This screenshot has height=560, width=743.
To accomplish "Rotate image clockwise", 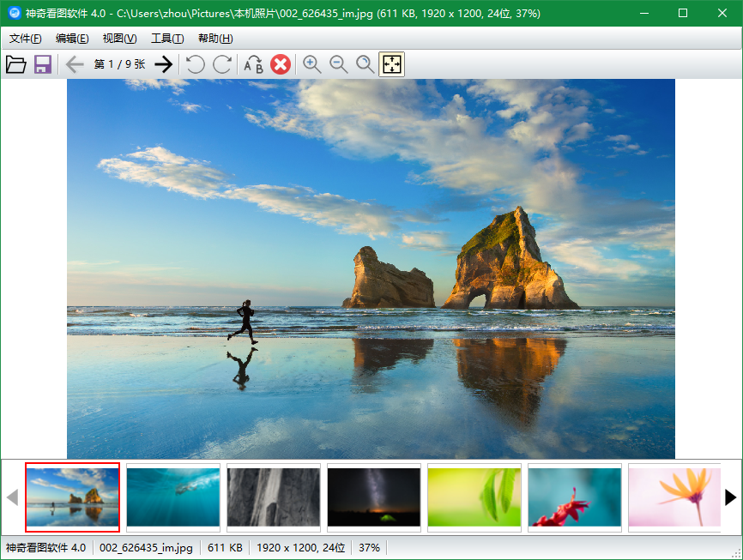I will 222,64.
